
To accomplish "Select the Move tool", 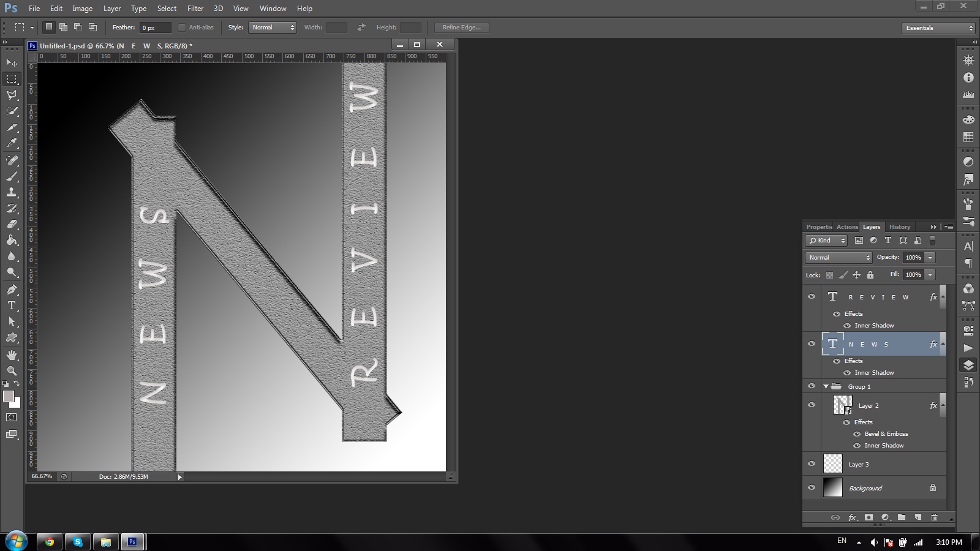I will pyautogui.click(x=12, y=63).
